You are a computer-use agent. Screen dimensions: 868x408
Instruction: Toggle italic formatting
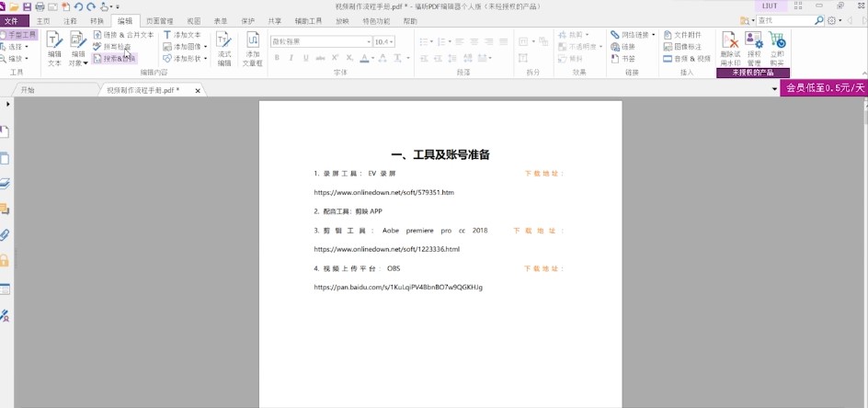click(x=291, y=58)
